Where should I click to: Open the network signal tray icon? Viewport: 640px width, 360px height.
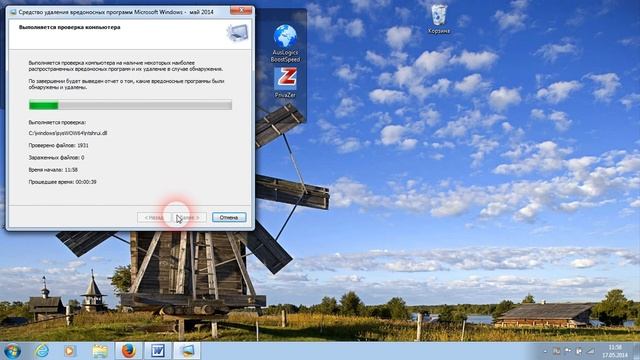point(591,351)
